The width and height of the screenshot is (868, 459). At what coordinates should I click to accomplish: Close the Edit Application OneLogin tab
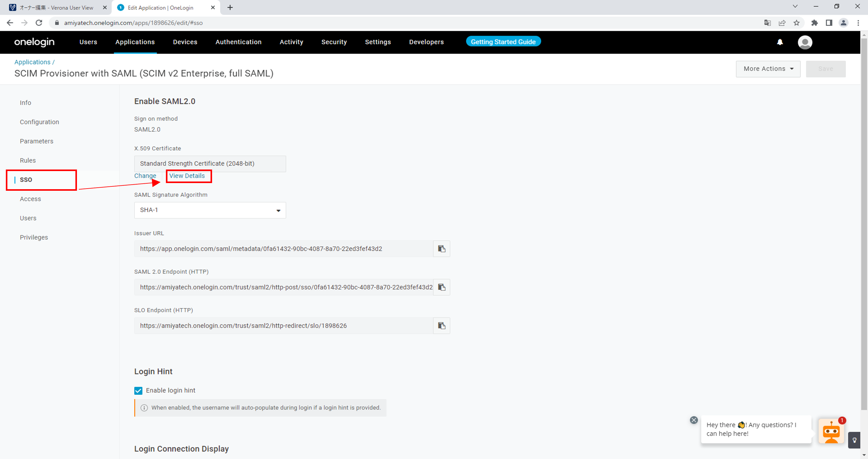click(213, 7)
